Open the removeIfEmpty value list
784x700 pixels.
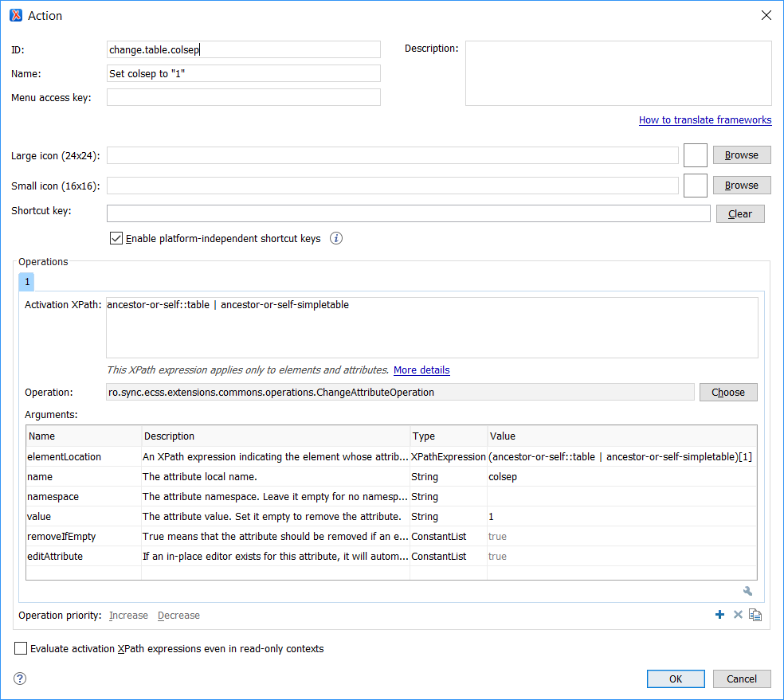click(621, 537)
